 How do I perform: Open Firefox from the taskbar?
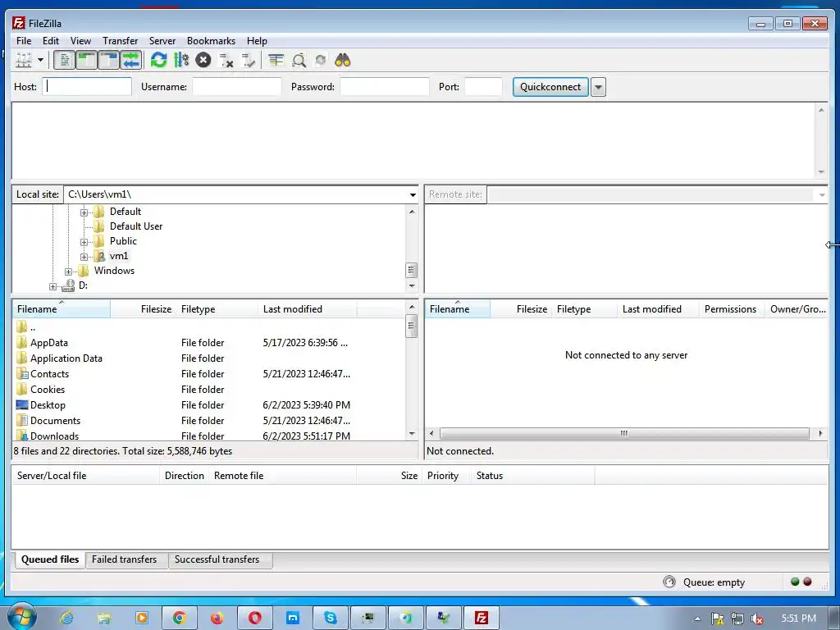coord(217,619)
